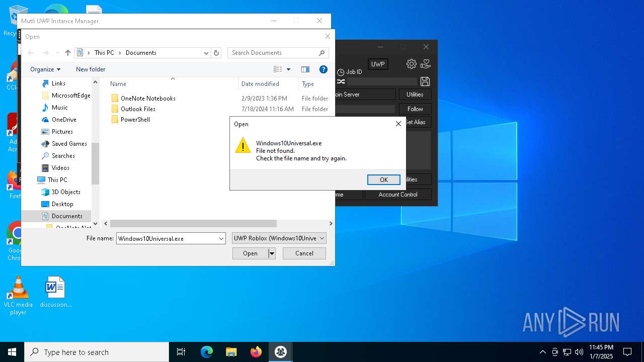The width and height of the screenshot is (644, 362).
Task: Open the view options dropdown arrow
Action: [288, 69]
